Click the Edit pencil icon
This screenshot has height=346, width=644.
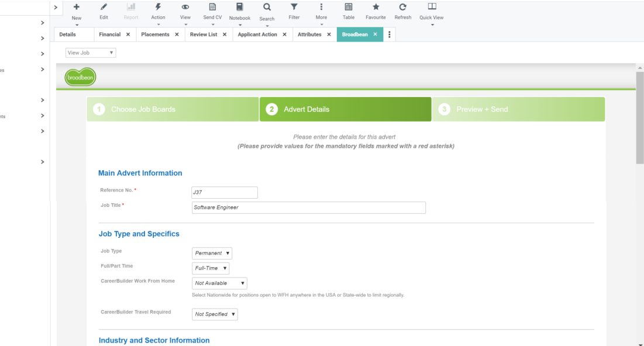click(104, 6)
